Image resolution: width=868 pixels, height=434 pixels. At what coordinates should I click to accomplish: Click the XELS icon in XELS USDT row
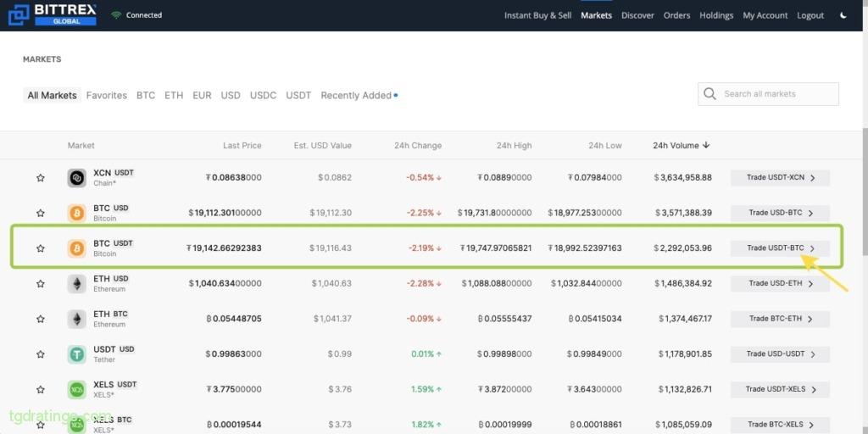point(76,390)
